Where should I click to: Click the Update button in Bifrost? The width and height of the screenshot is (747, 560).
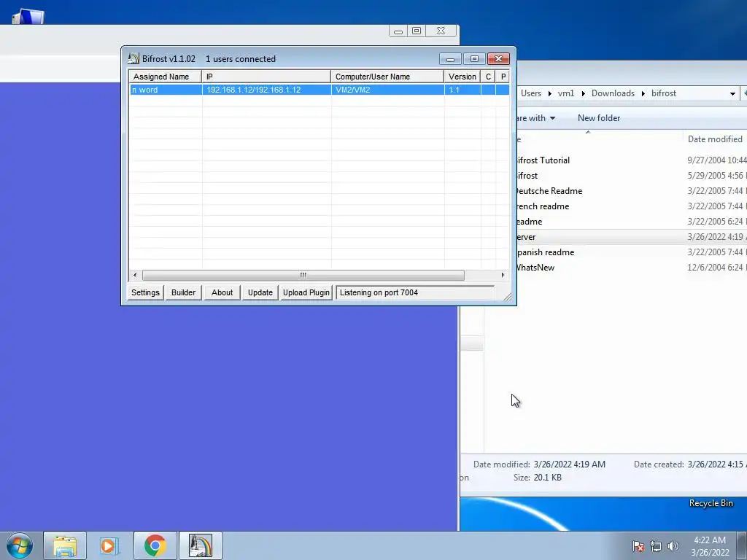[260, 292]
